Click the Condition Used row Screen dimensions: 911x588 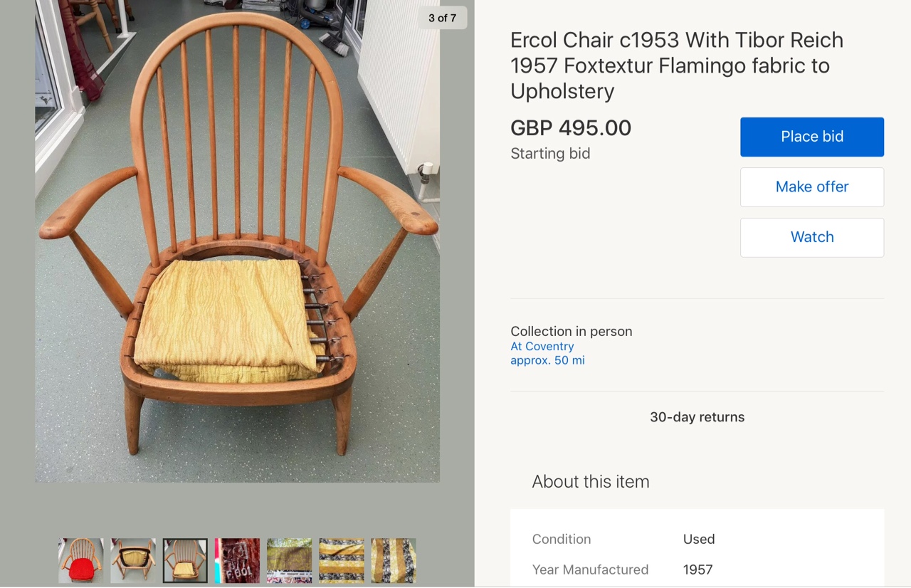pyautogui.click(x=697, y=539)
